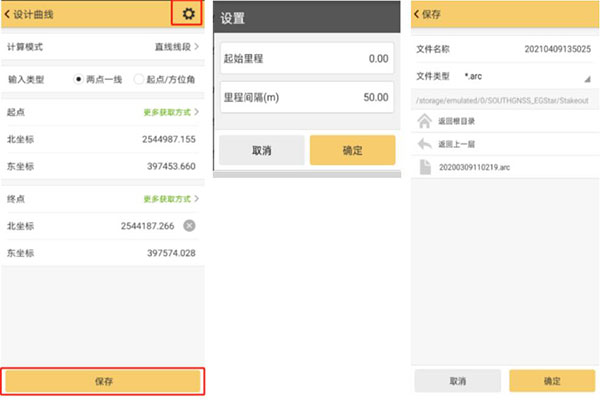Clear 终点 北坐标 value with X icon

[x=189, y=225]
